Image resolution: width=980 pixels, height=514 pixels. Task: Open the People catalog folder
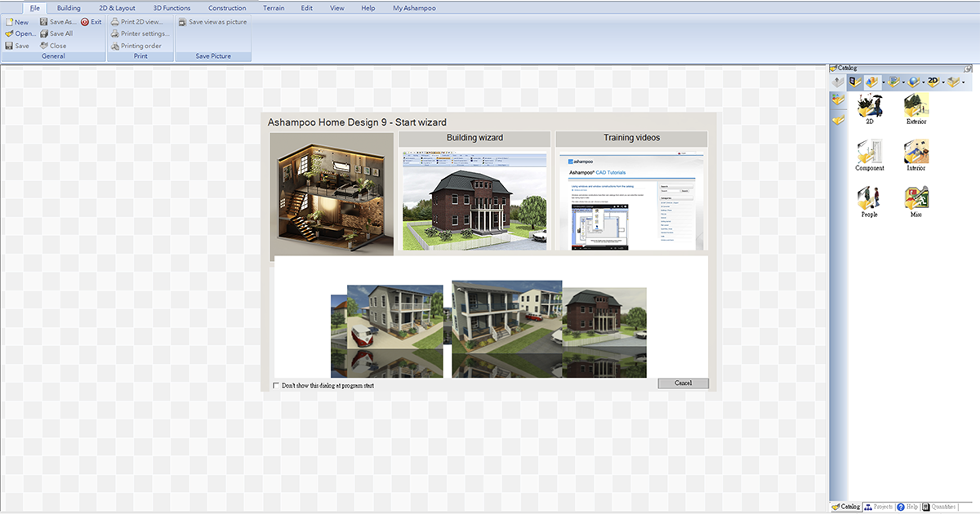(869, 200)
